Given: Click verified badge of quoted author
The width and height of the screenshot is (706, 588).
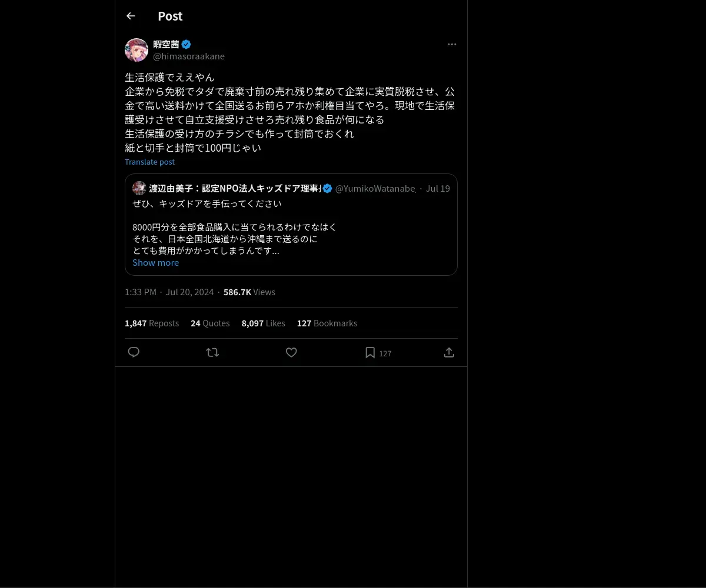Looking at the screenshot, I should [328, 188].
